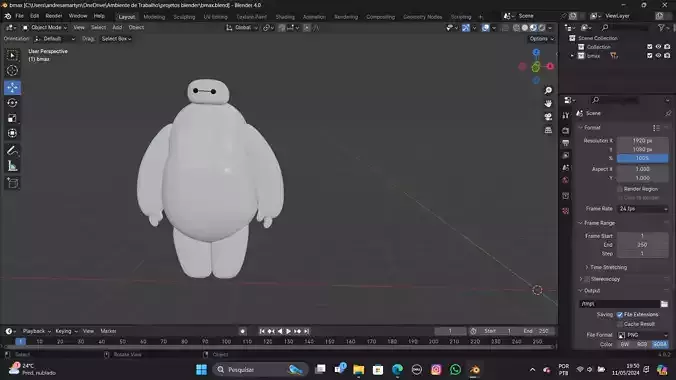Open the File Format PNG dropdown
The height and width of the screenshot is (380, 676).
(x=643, y=335)
